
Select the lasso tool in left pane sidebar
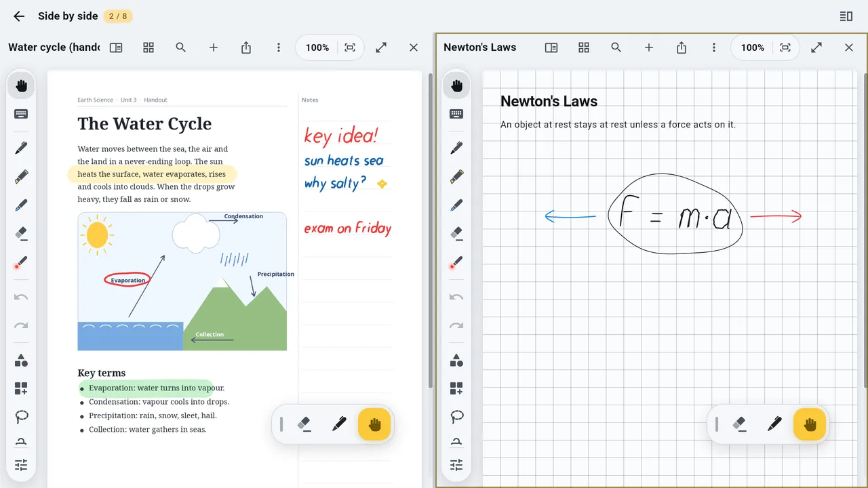click(21, 416)
